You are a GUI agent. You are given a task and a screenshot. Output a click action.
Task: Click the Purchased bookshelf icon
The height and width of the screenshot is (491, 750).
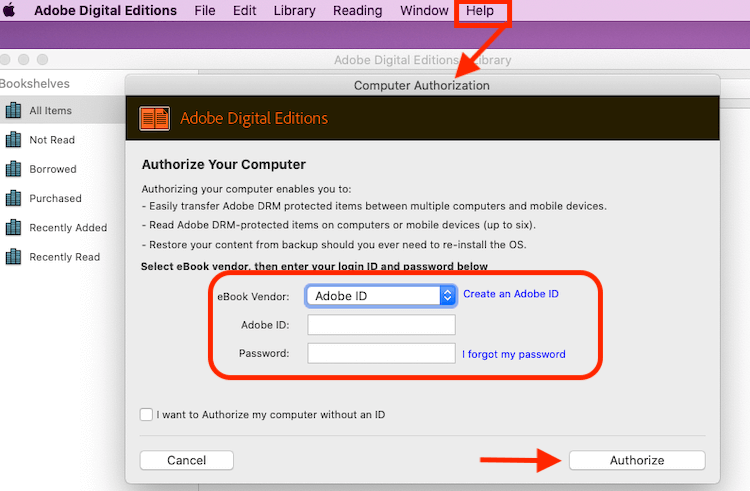(13, 198)
